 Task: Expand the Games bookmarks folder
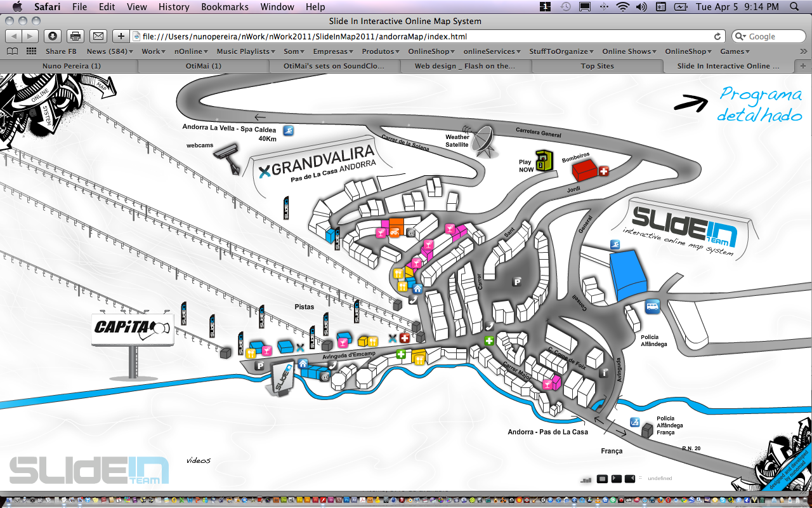tap(735, 51)
